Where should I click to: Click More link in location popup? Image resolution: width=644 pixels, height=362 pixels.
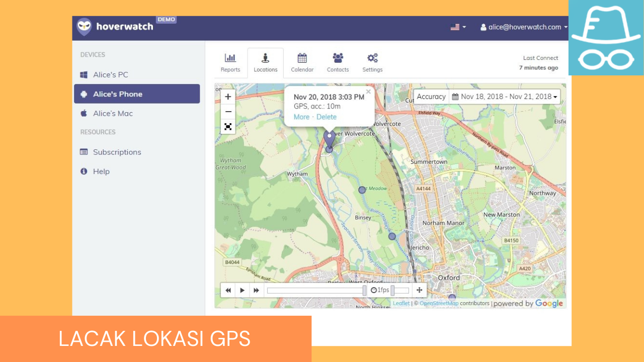[301, 117]
